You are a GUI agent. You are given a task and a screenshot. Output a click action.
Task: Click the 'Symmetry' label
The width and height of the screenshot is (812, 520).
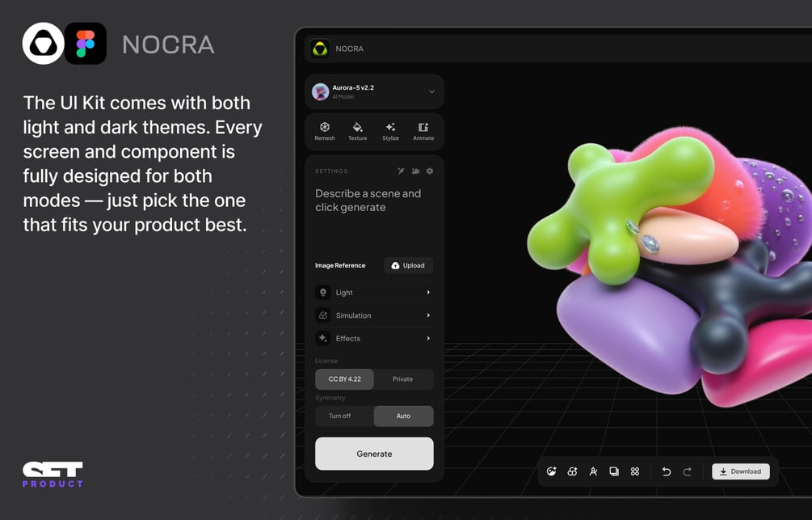(x=330, y=398)
